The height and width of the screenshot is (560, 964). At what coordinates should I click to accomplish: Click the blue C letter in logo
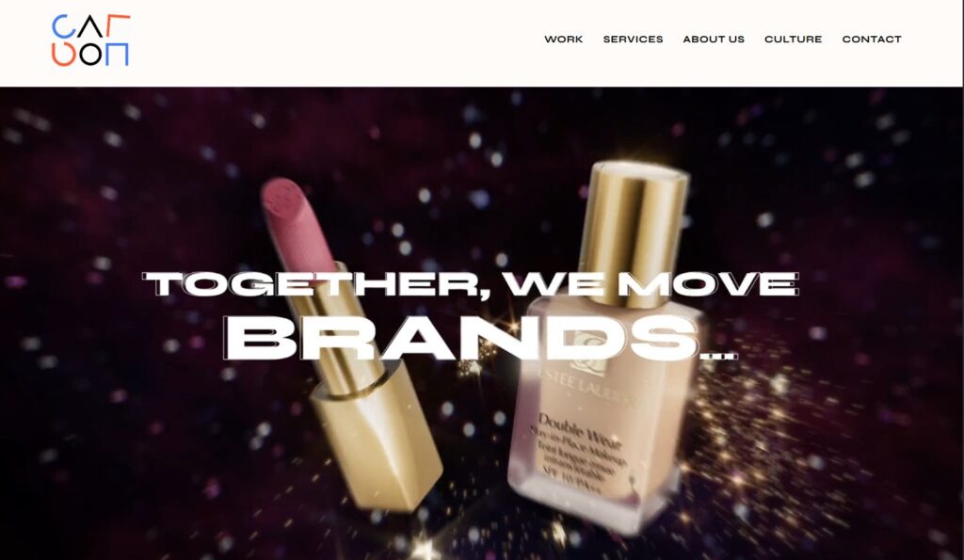[63, 26]
